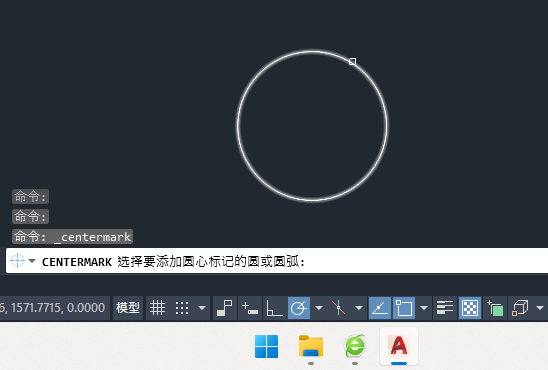Toggle the selection cycling icon
The image size is (548, 370).
point(495,308)
